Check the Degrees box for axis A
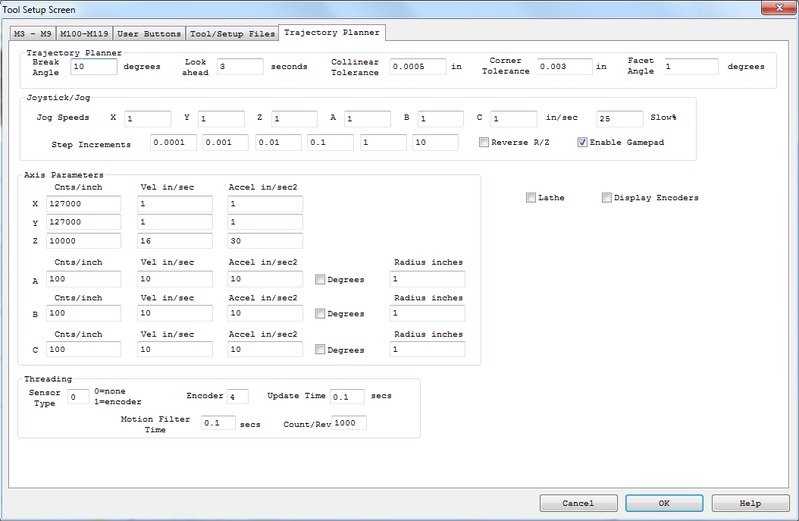 click(321, 279)
